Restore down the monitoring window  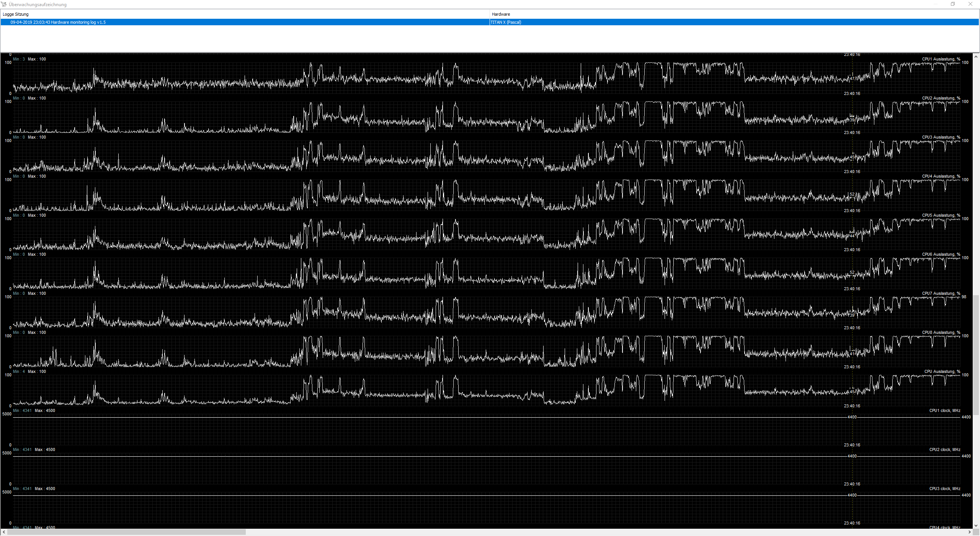click(953, 4)
